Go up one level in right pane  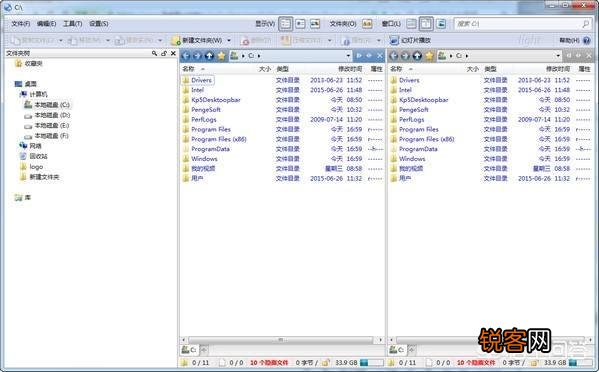point(417,56)
